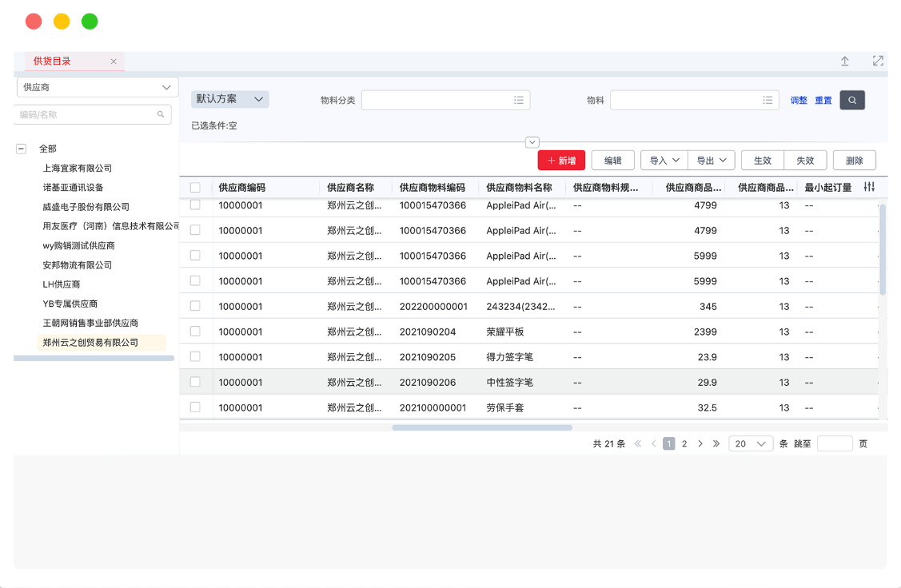Close the 供货目录 tab
Image resolution: width=901 pixels, height=588 pixels.
coord(114,62)
